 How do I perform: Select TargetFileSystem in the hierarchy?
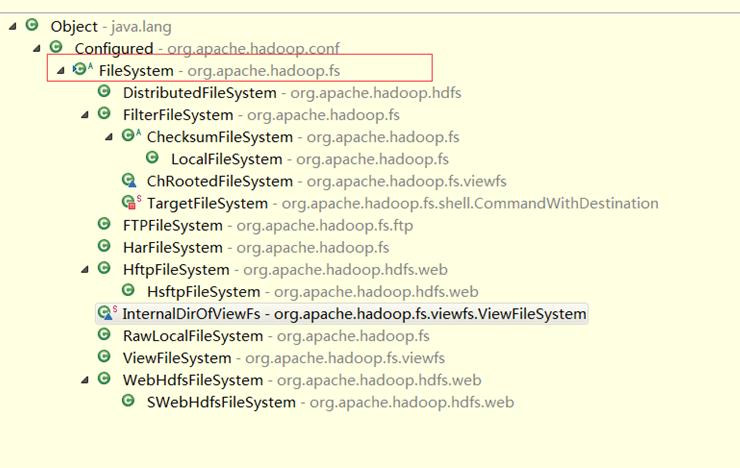click(403, 203)
